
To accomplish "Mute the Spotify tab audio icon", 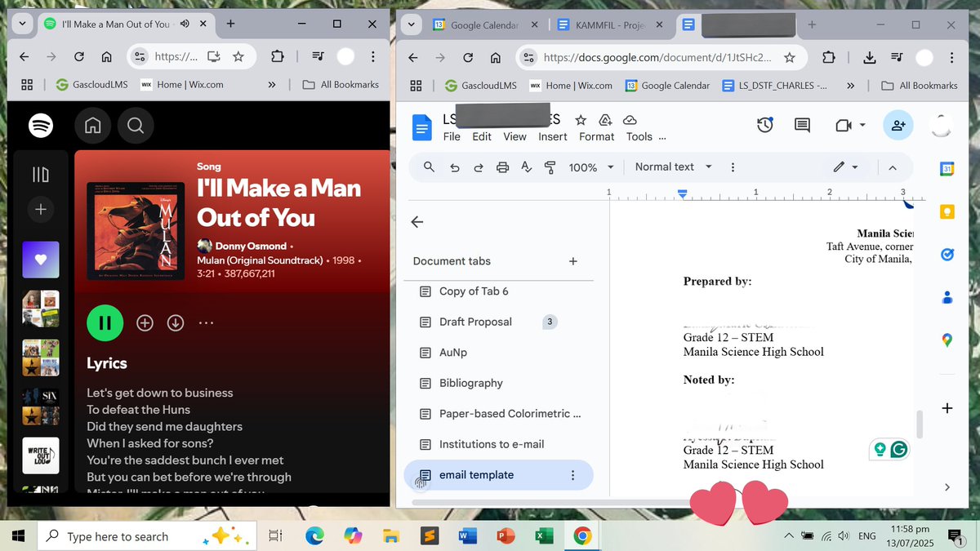I will [185, 24].
